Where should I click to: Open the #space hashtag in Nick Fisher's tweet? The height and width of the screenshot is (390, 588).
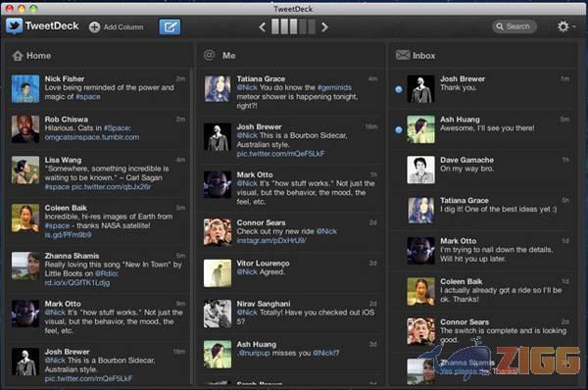coord(88,97)
